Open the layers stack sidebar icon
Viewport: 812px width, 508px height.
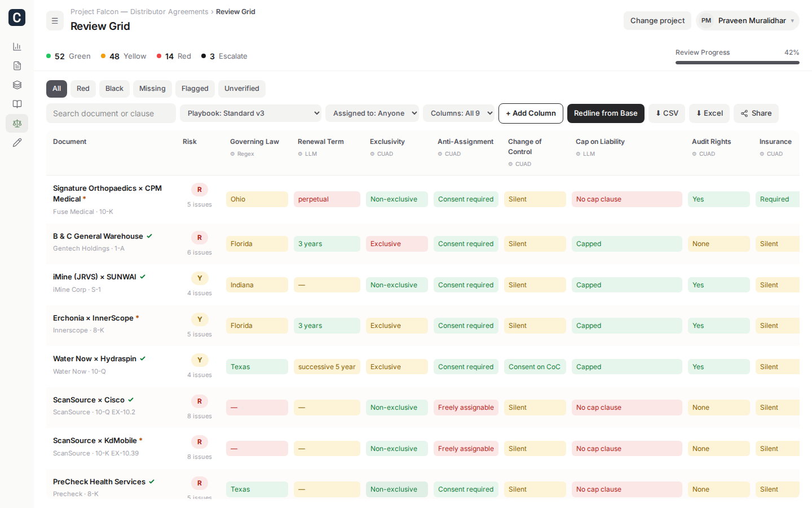pyautogui.click(x=17, y=85)
